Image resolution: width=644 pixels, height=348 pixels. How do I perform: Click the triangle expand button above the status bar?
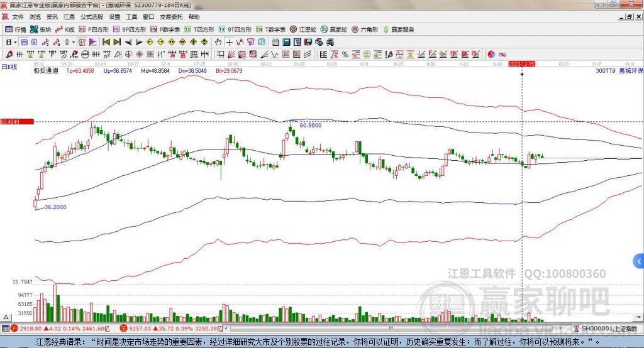tap(6, 317)
